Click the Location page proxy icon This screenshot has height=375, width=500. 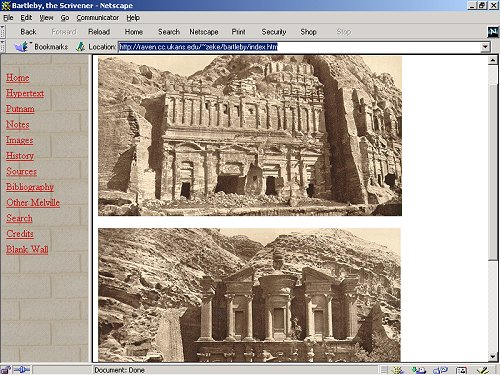(x=80, y=47)
